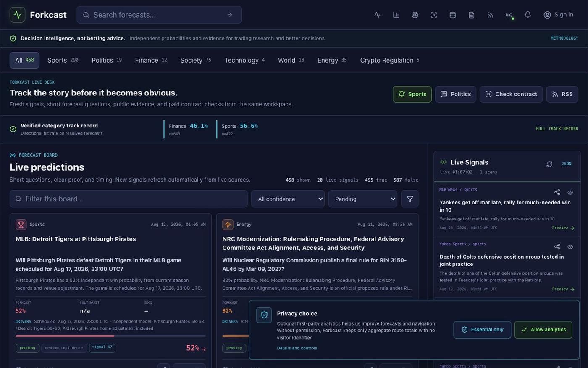Open MLB: Detroit Tigers at Pittsburgh Pirates
This screenshot has height=368, width=588.
(x=76, y=239)
